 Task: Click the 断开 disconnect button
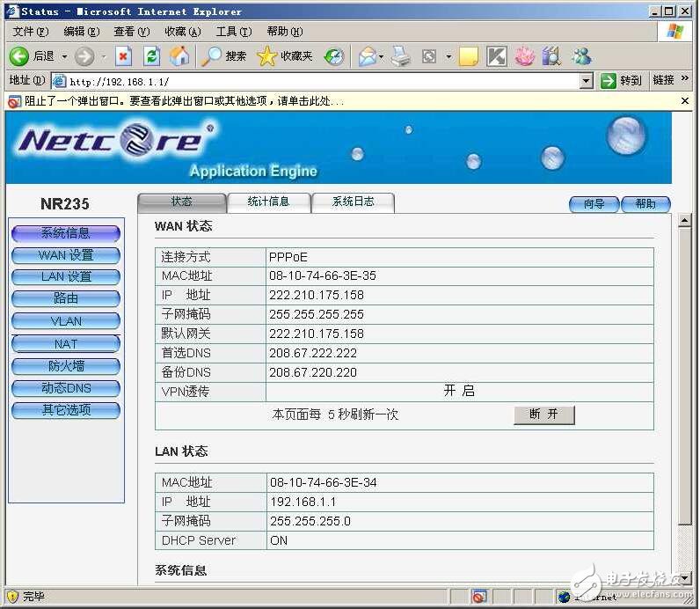point(543,415)
